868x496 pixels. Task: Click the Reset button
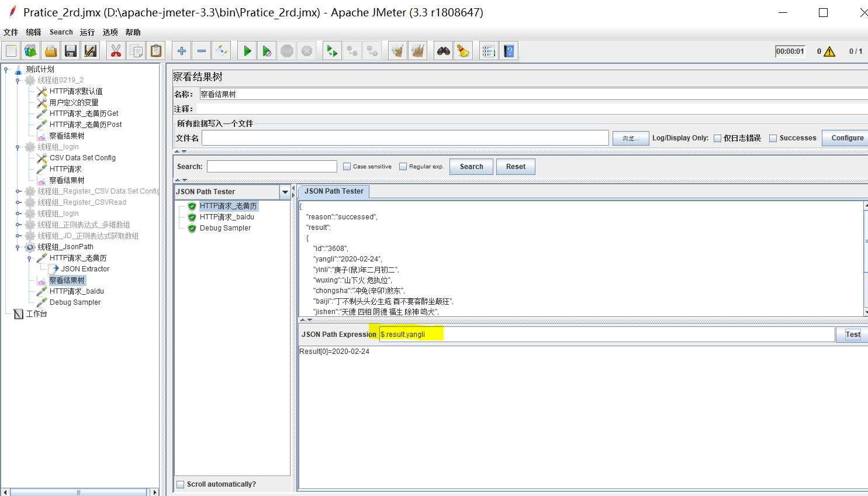(x=516, y=167)
